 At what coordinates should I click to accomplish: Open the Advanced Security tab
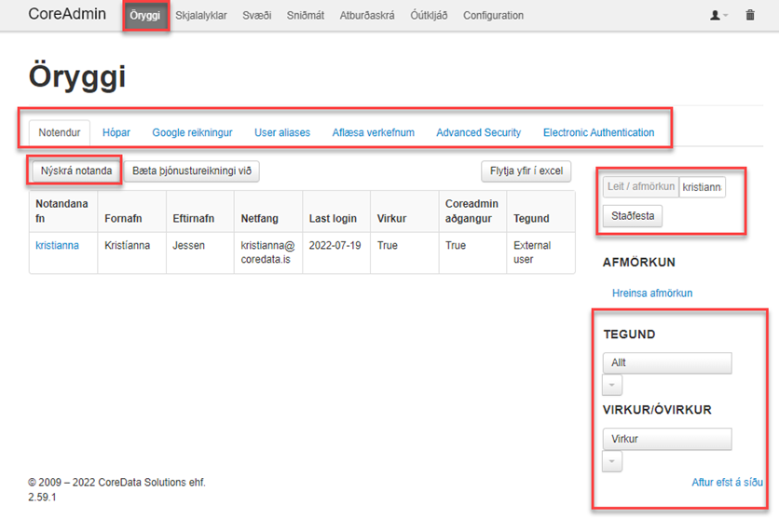pyautogui.click(x=478, y=133)
